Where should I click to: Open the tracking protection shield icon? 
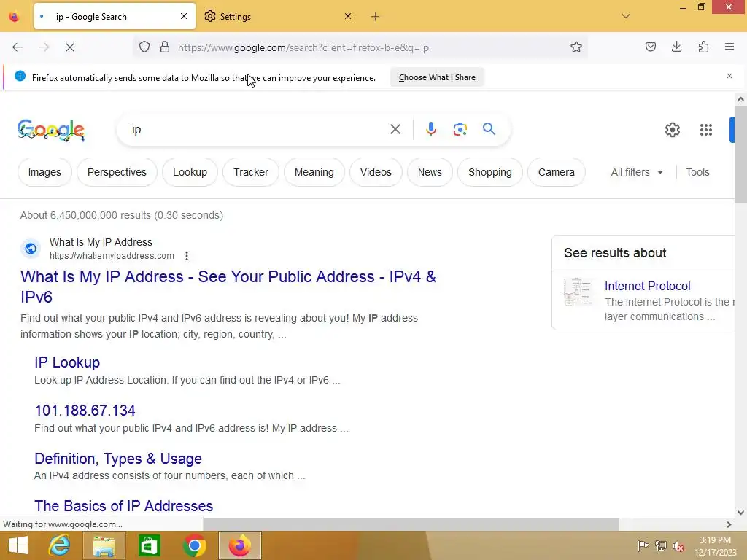click(x=144, y=47)
